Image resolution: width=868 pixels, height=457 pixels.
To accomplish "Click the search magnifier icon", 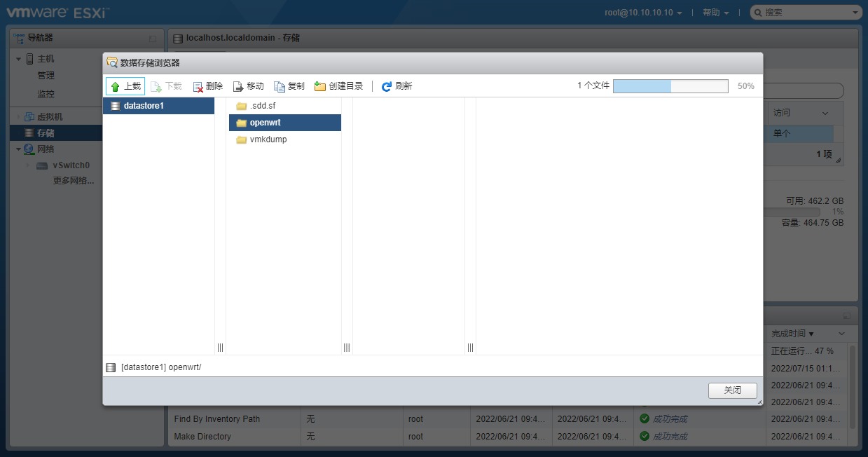I will pos(758,13).
